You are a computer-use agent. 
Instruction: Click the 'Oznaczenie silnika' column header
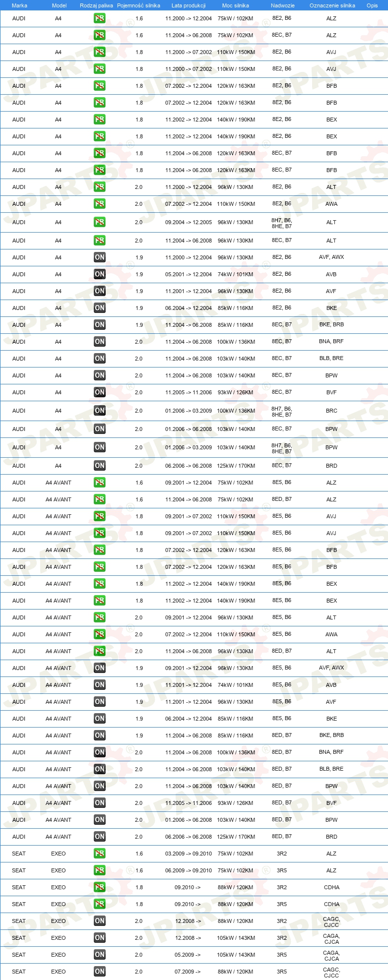click(x=332, y=5)
